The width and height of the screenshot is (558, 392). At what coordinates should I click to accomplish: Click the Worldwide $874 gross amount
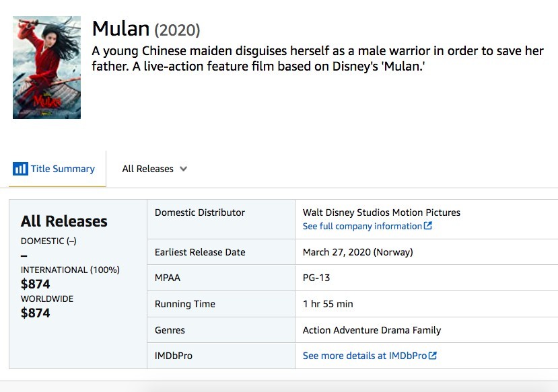pyautogui.click(x=36, y=313)
